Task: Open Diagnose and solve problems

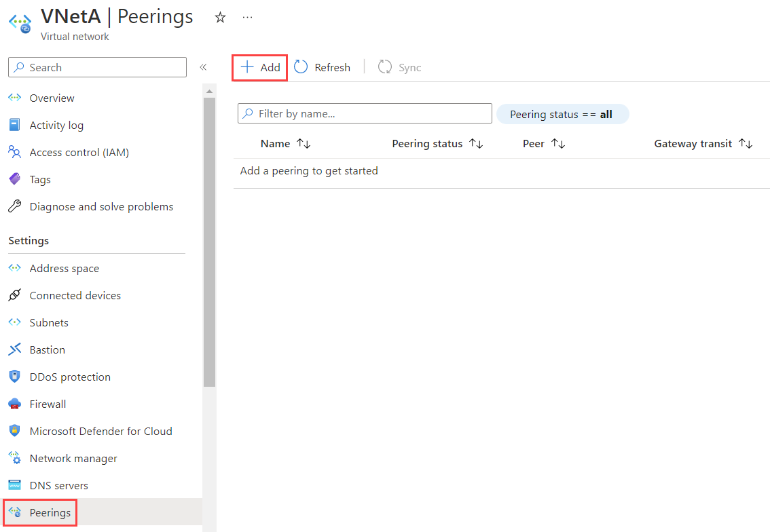Action: (x=101, y=206)
